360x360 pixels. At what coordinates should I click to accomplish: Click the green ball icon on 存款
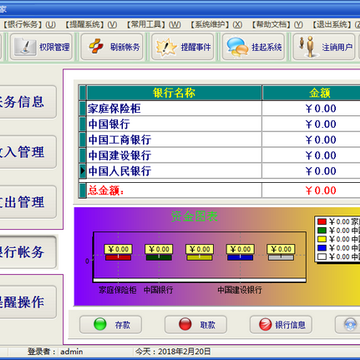(100, 324)
